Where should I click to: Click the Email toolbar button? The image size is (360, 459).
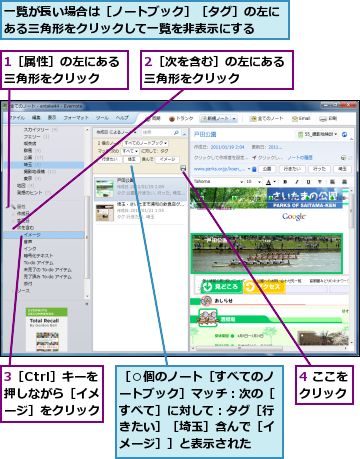(301, 118)
